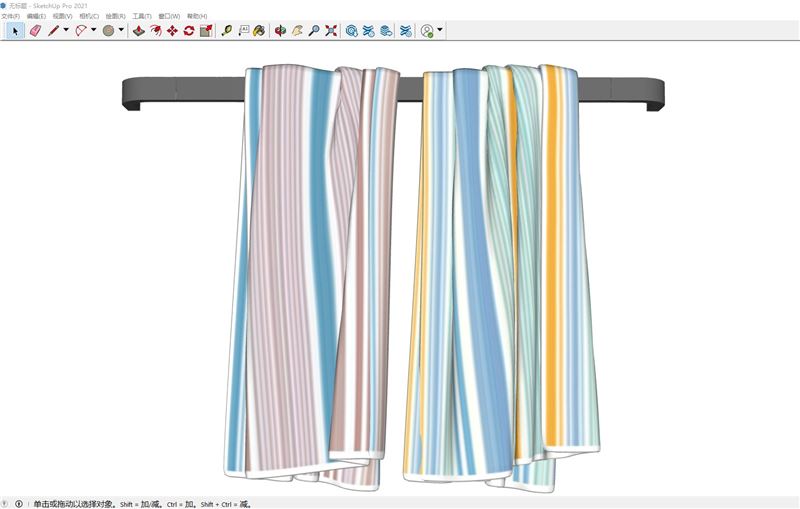The height and width of the screenshot is (509, 800).
Task: Select the arrow Select tool
Action: 15,31
